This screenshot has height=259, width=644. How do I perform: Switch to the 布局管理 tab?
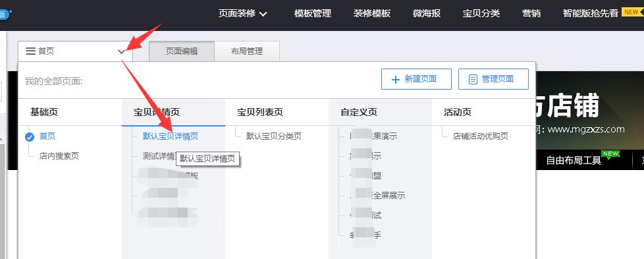[x=247, y=51]
